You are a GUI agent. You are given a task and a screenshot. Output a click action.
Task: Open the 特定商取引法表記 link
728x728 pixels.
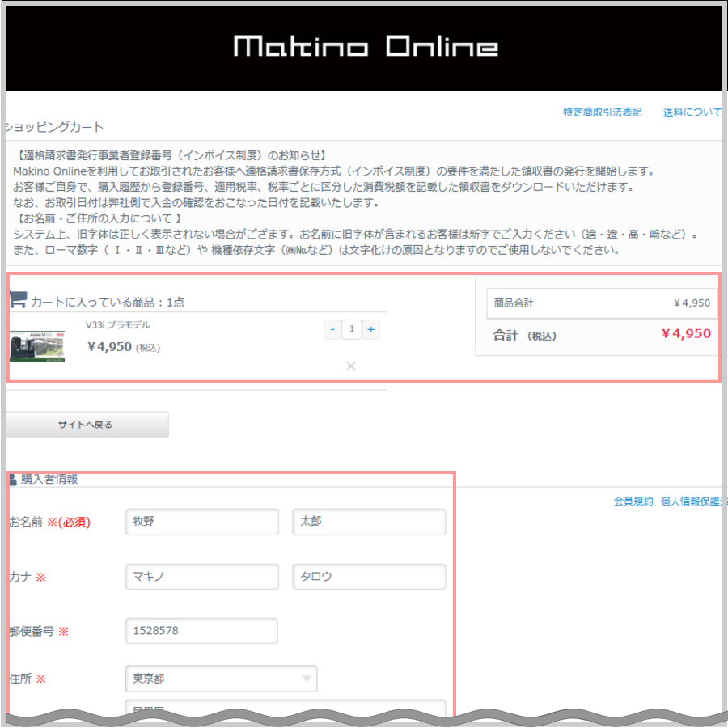click(x=602, y=112)
